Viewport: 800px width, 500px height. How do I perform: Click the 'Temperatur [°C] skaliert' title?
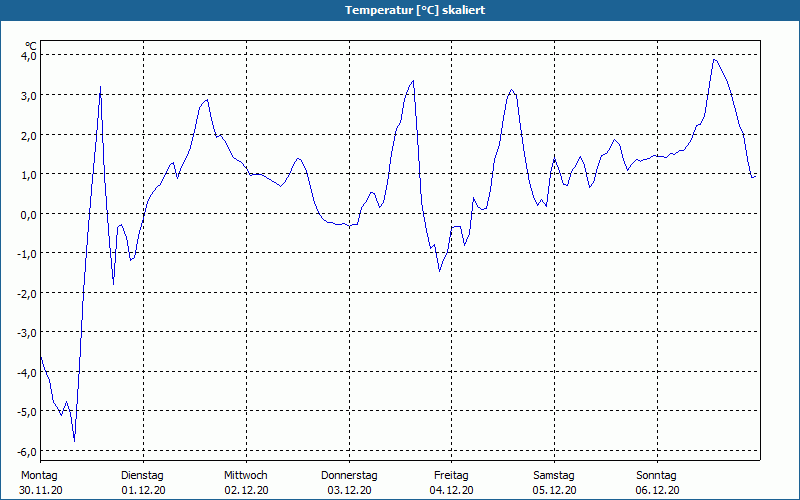pos(415,10)
